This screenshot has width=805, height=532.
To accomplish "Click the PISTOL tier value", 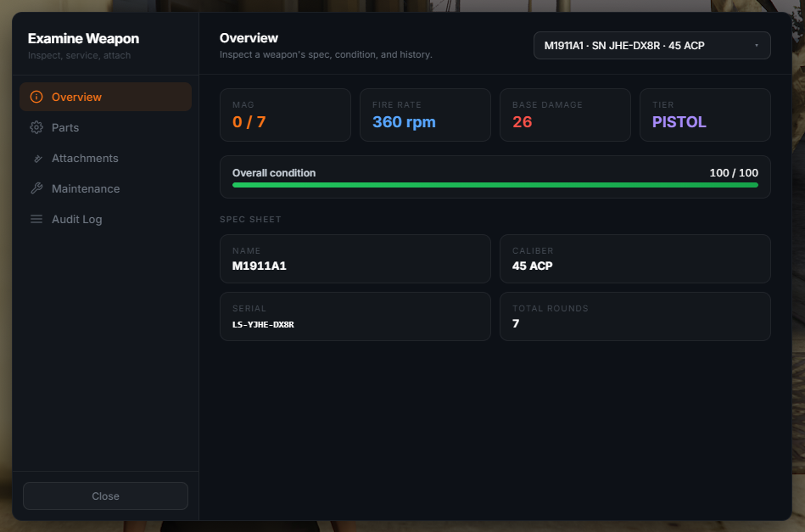I will pyautogui.click(x=679, y=121).
